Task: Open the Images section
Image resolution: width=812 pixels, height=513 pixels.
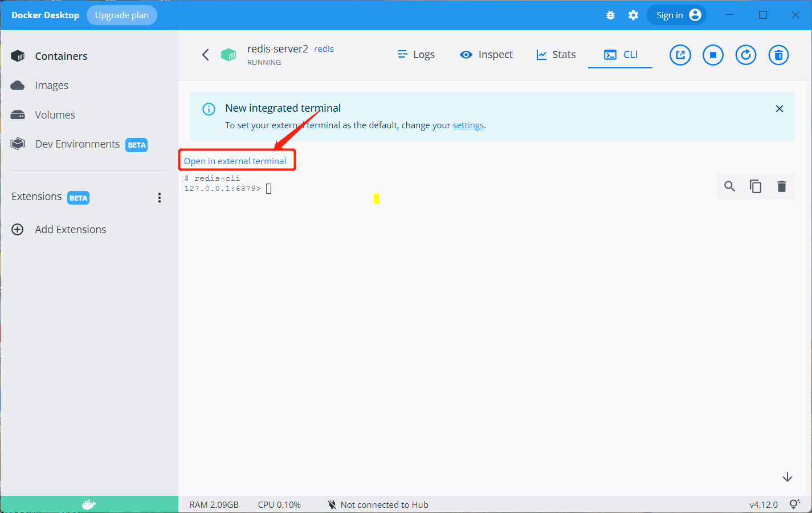Action: (40, 85)
